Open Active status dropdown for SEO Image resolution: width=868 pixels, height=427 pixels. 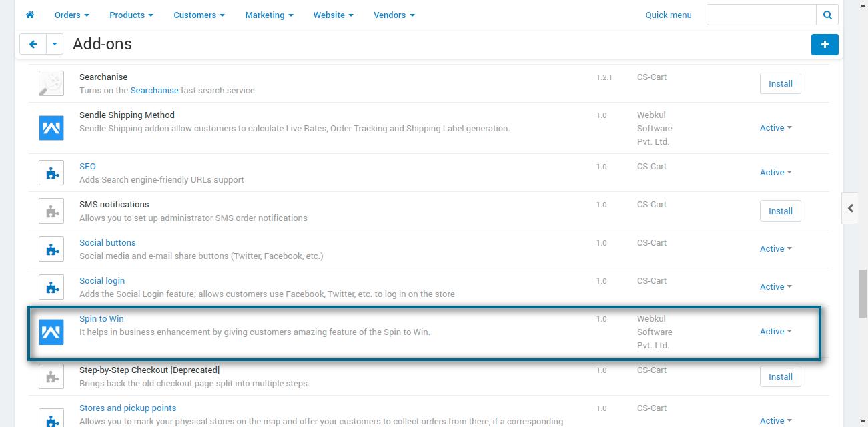tap(775, 173)
